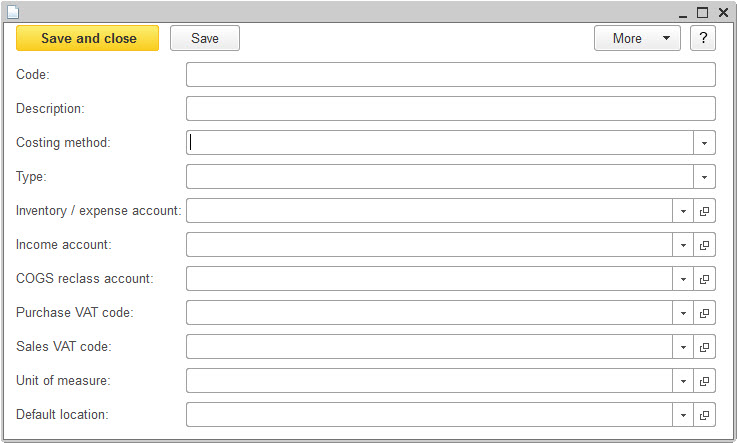Image resolution: width=737 pixels, height=443 pixels.
Task: Click the question mark help icon
Action: point(703,38)
